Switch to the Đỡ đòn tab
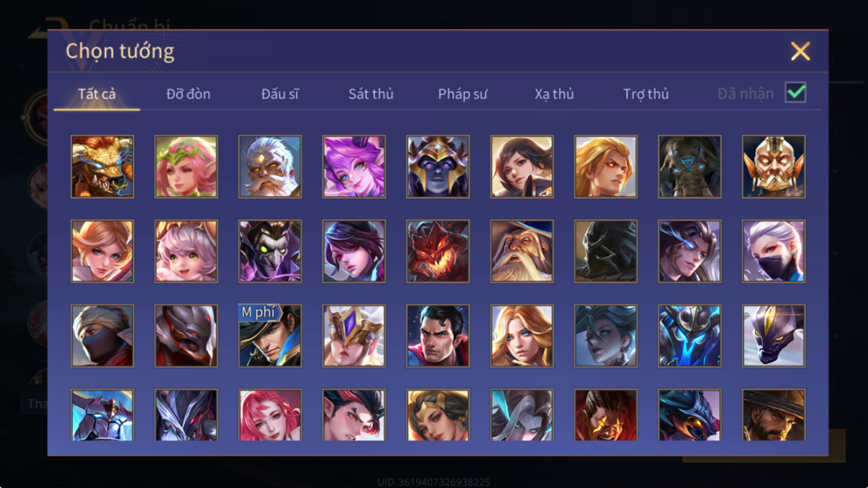The height and width of the screenshot is (488, 868). tap(188, 94)
